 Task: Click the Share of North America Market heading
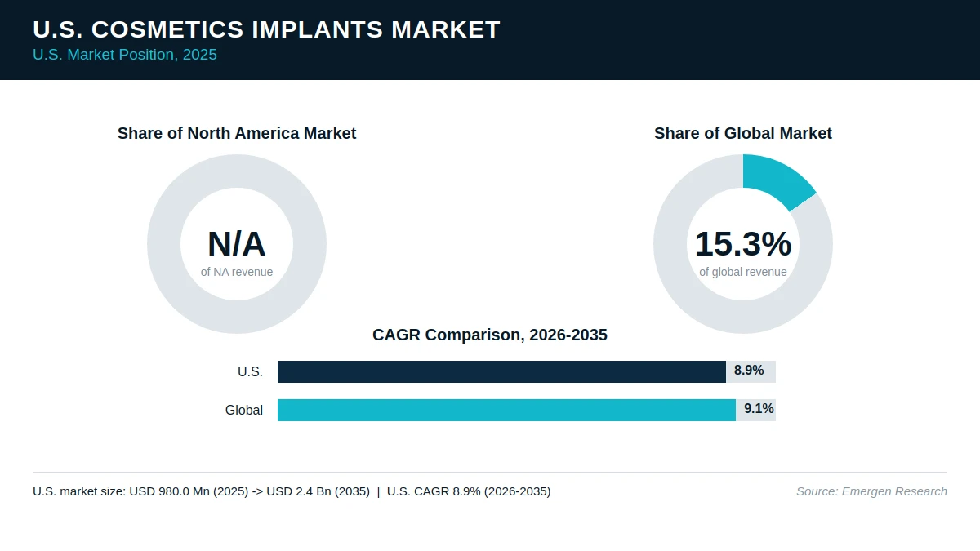[237, 133]
